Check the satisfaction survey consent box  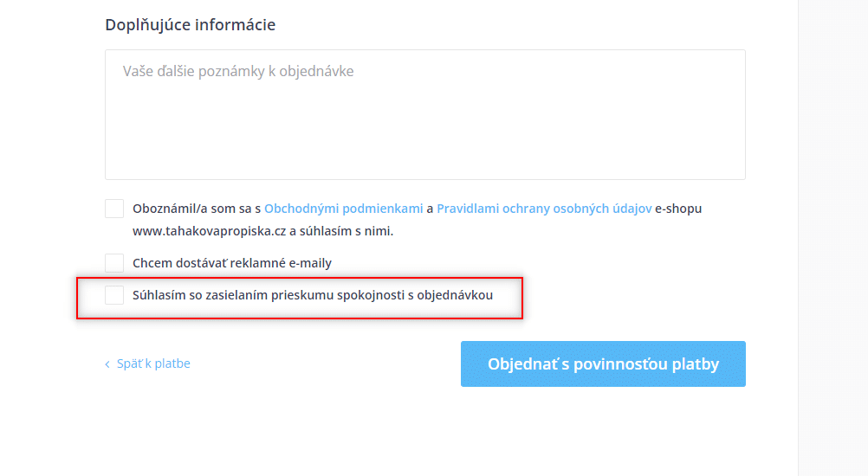point(114,295)
